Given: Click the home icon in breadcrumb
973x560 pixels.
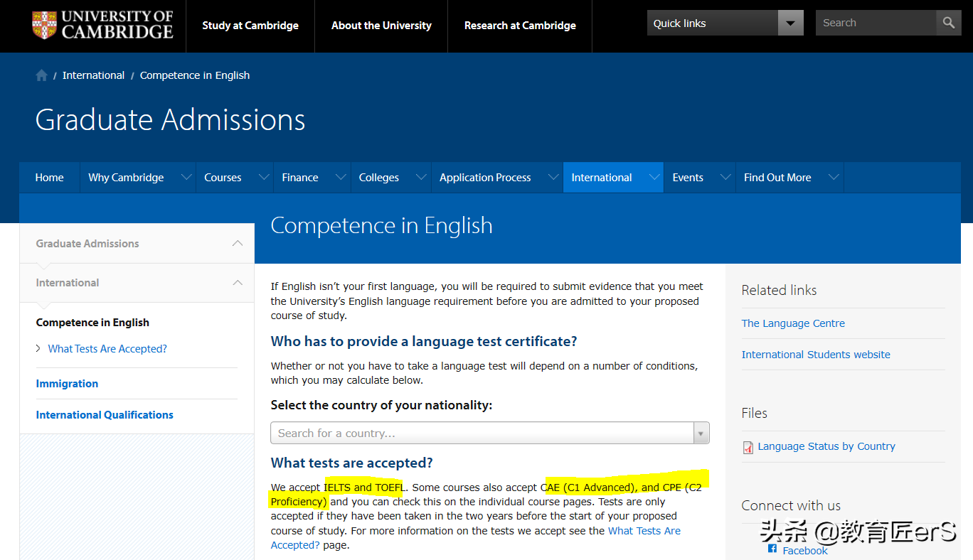Looking at the screenshot, I should coord(42,75).
